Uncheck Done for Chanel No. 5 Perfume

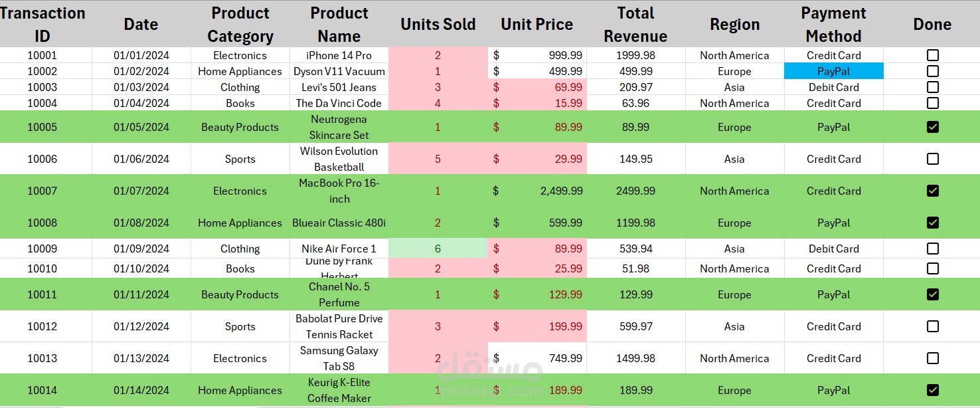(932, 294)
